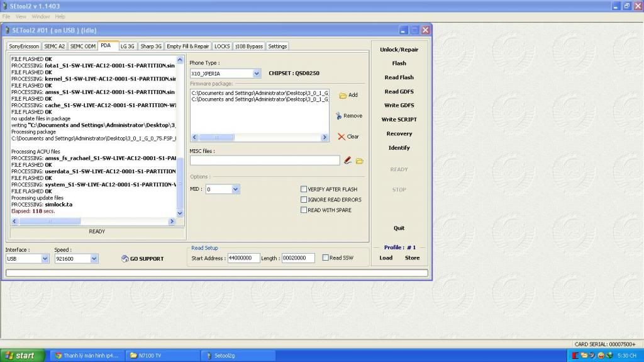Click the Remove firmware scissors icon

click(x=338, y=116)
